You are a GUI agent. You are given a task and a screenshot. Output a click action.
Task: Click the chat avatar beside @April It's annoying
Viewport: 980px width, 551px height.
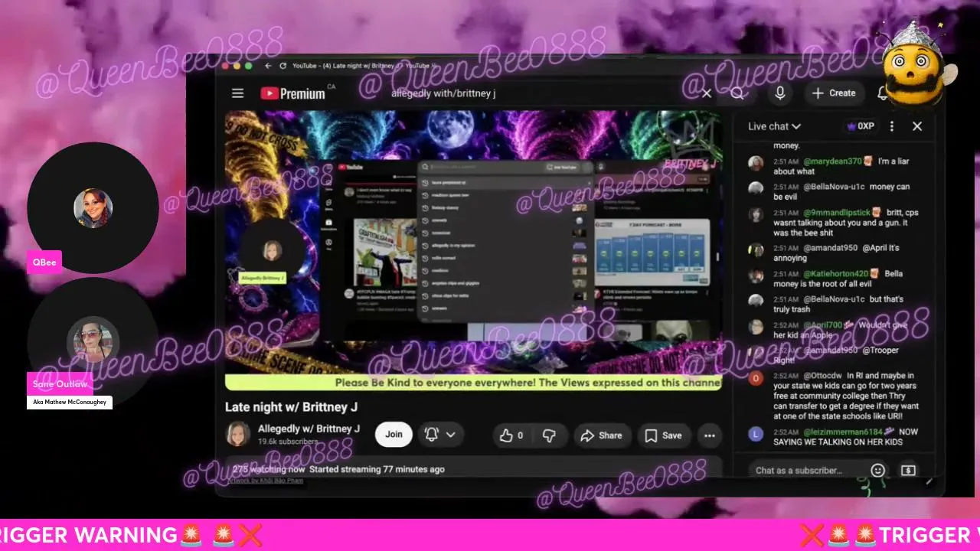point(756,250)
